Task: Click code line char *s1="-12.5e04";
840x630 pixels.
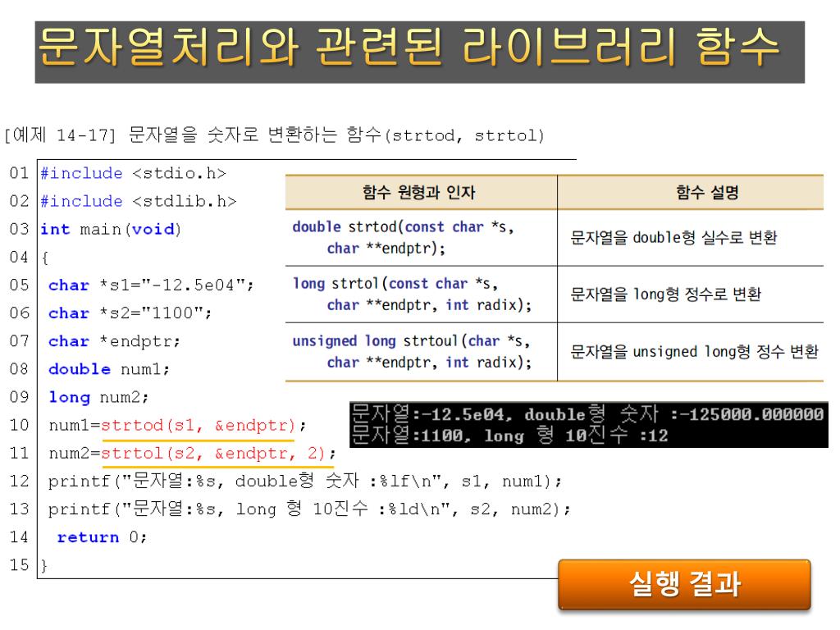Action: [151, 285]
